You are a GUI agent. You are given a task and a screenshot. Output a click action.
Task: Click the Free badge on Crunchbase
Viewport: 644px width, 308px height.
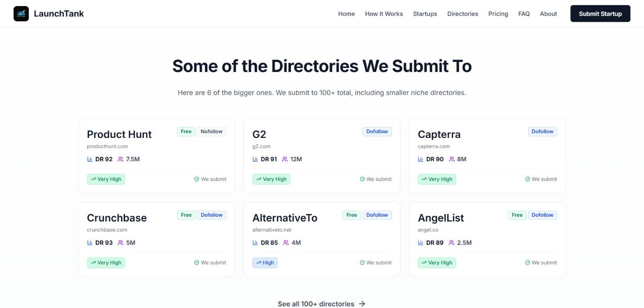(x=186, y=215)
